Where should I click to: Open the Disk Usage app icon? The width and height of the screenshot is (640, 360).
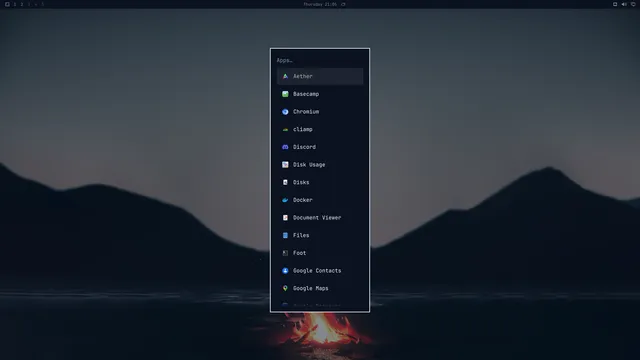[x=285, y=164]
